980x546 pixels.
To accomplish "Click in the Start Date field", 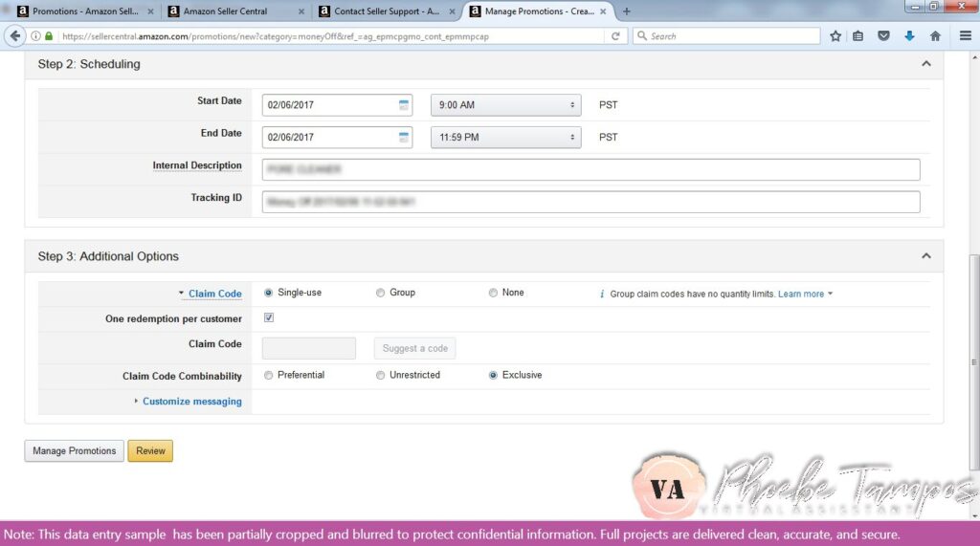I will (x=337, y=105).
